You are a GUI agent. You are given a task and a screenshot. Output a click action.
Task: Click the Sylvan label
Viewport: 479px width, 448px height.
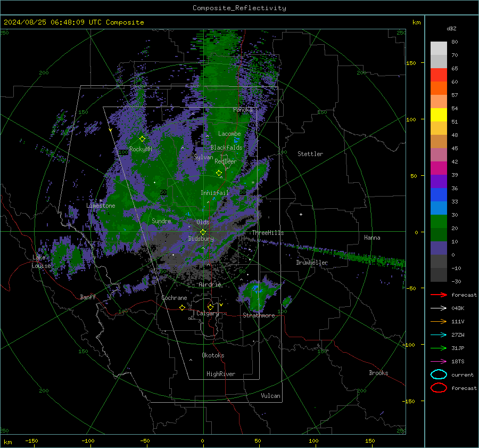click(203, 157)
